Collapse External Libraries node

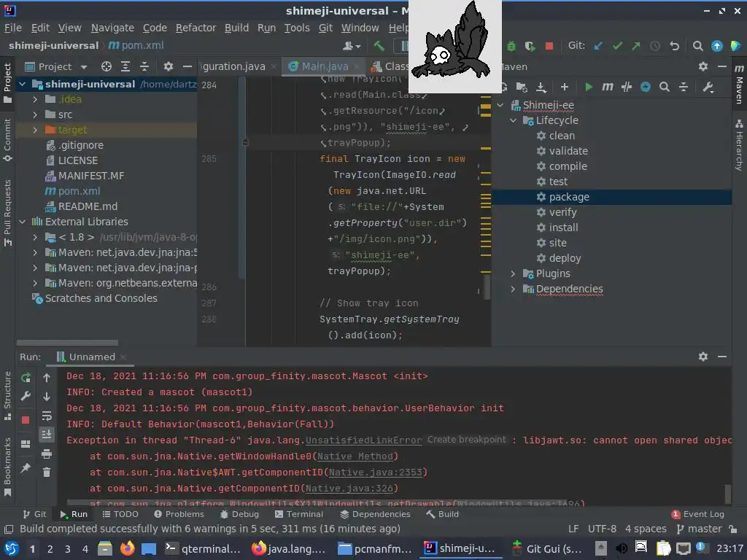point(23,222)
